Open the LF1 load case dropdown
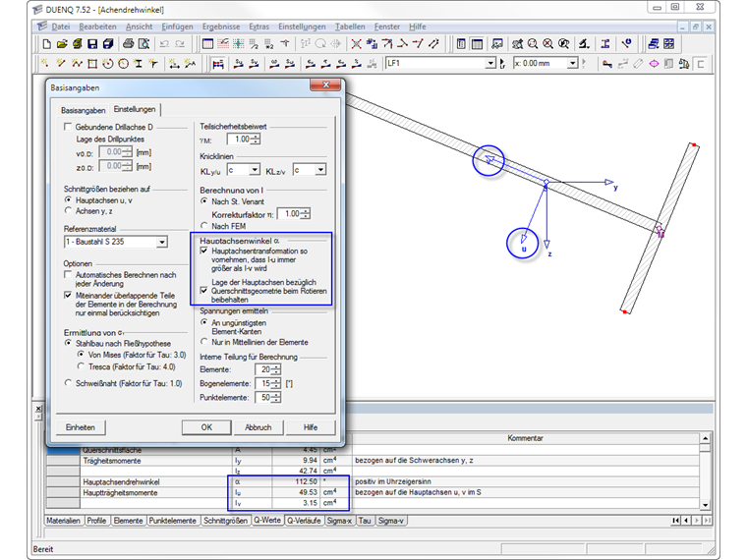Screen dimensions: 747x560 [x=490, y=63]
